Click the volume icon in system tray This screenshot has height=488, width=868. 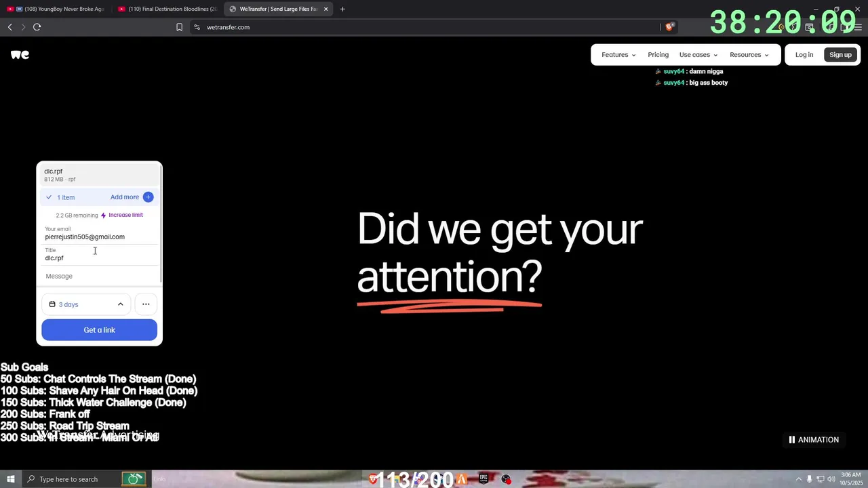pyautogui.click(x=831, y=479)
